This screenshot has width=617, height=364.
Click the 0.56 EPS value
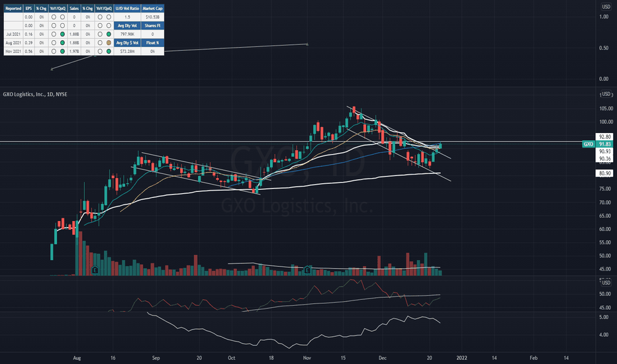pos(28,51)
